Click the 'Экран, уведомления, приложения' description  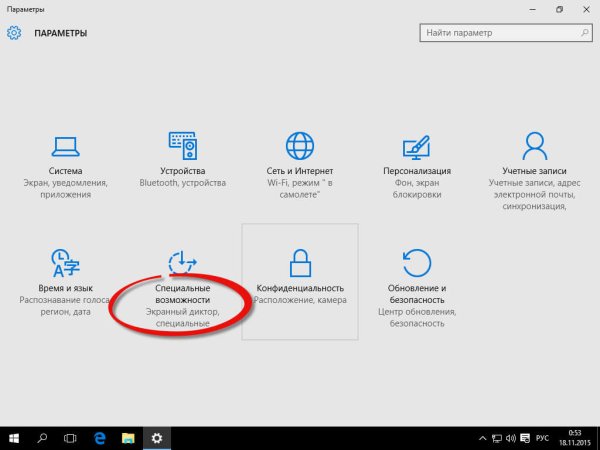[65, 189]
